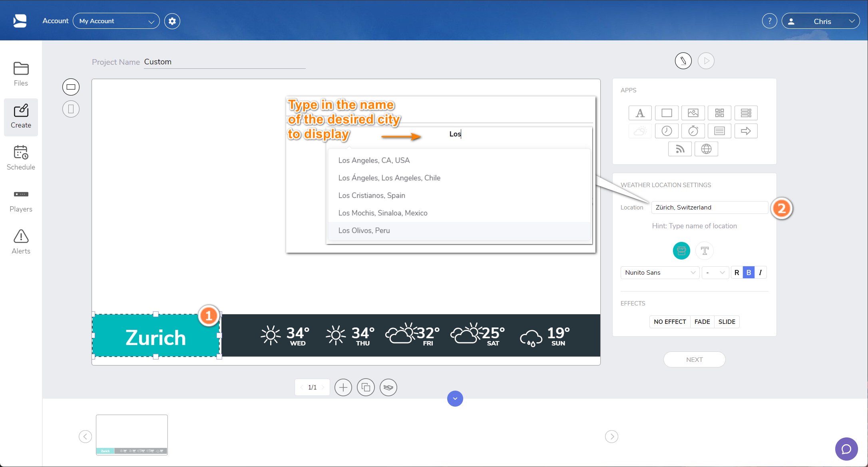Click the app logo in header
Viewport: 868px width, 467px height.
point(20,21)
